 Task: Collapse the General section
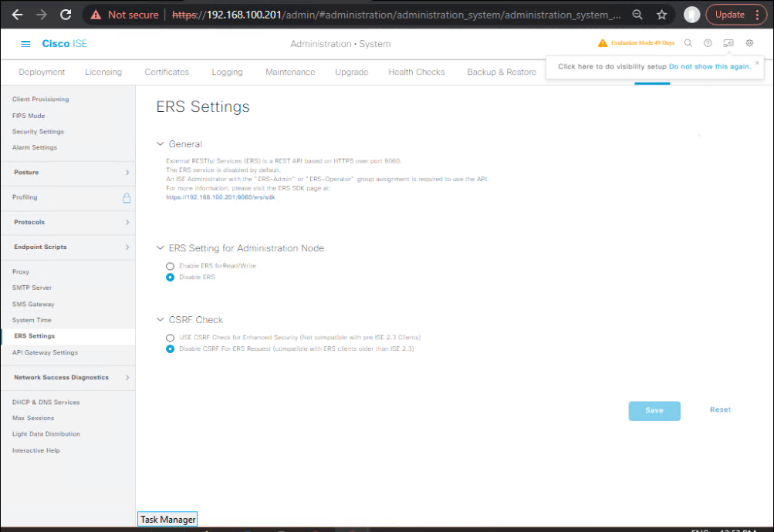point(160,144)
